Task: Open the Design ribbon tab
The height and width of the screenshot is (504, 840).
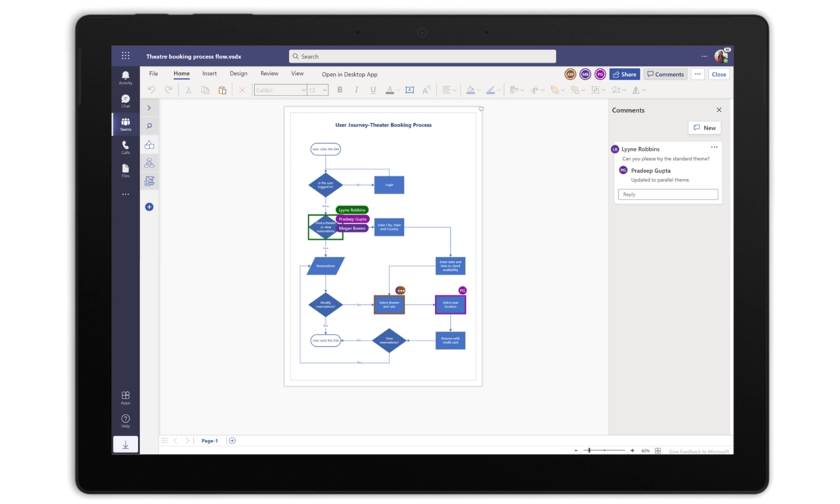Action: [x=239, y=74]
